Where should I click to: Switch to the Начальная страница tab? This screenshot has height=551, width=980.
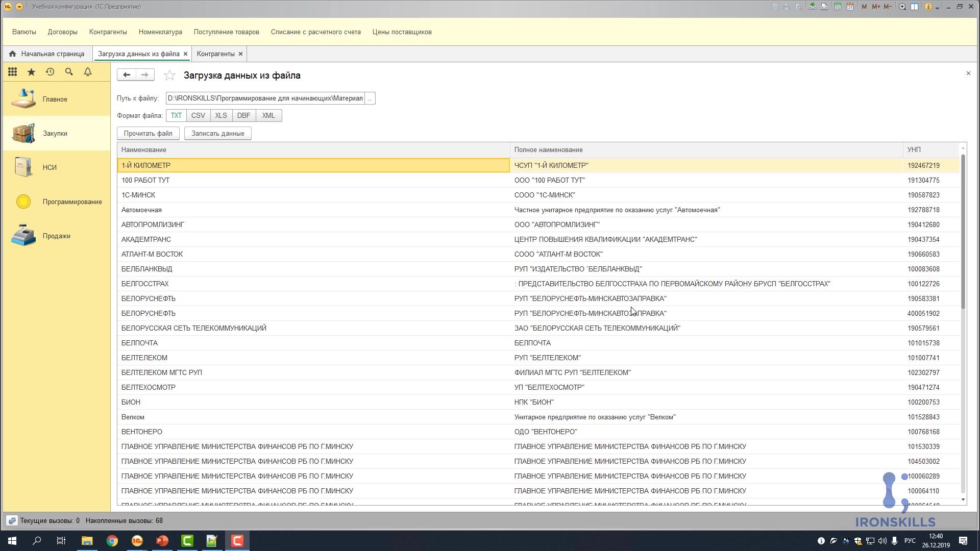tap(47, 54)
